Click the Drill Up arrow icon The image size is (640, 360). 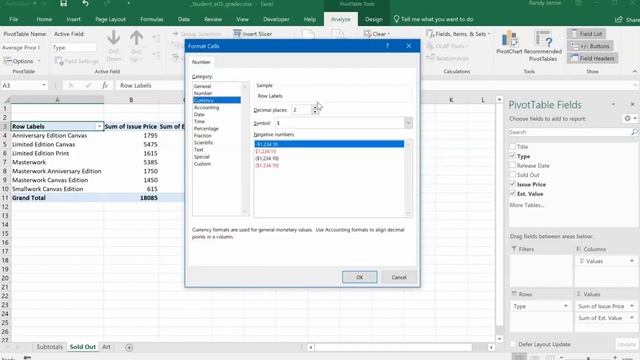tap(136, 38)
